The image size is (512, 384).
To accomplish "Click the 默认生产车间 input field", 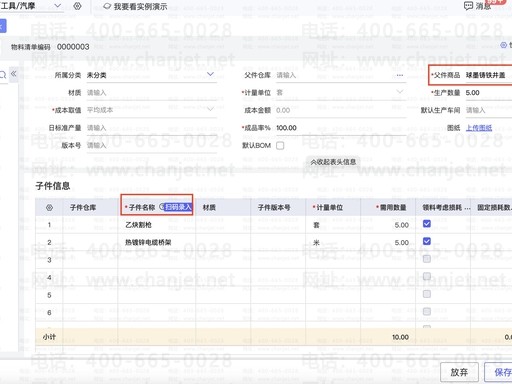I will point(488,110).
